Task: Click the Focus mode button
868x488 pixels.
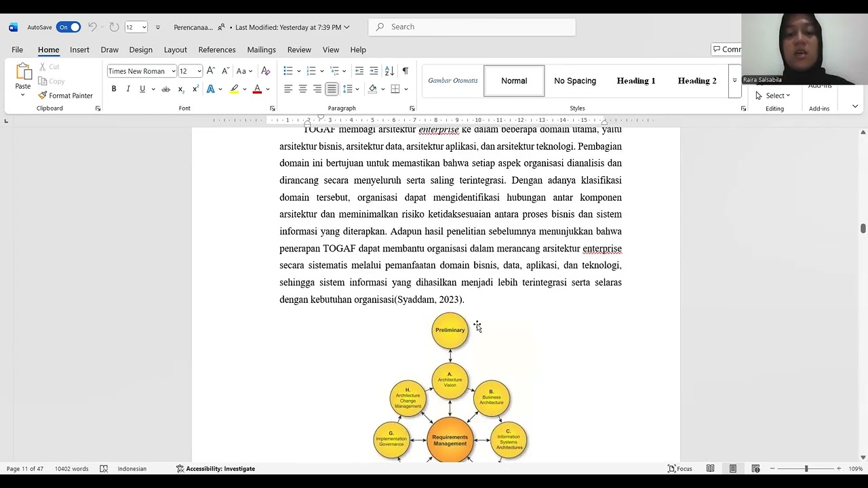Action: (680, 468)
